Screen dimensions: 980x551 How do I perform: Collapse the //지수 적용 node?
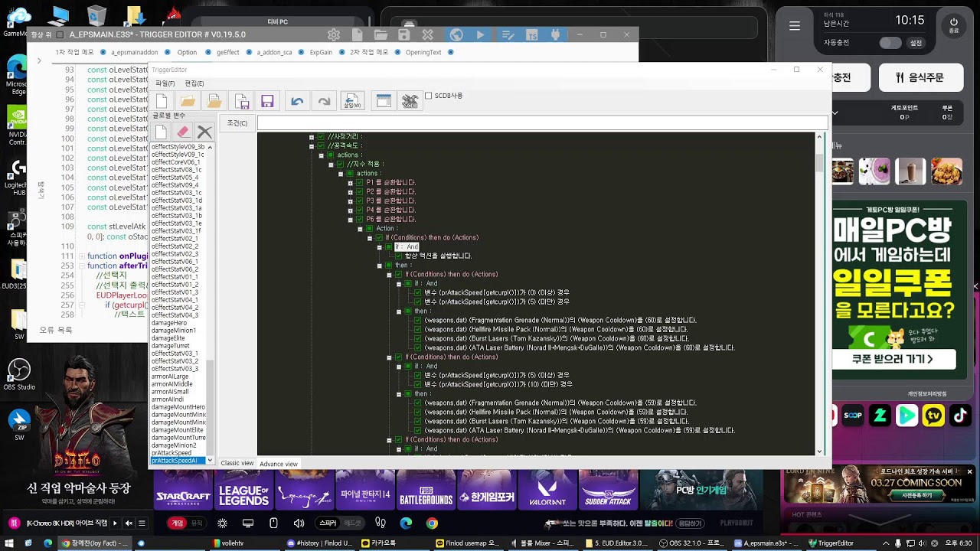pyautogui.click(x=331, y=164)
